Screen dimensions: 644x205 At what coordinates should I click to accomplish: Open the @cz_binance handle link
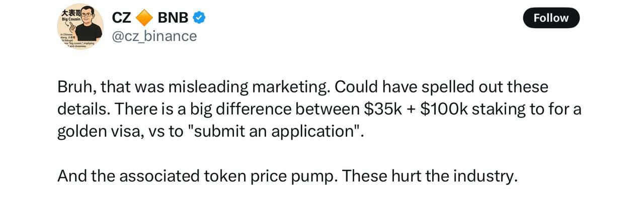pyautogui.click(x=154, y=36)
